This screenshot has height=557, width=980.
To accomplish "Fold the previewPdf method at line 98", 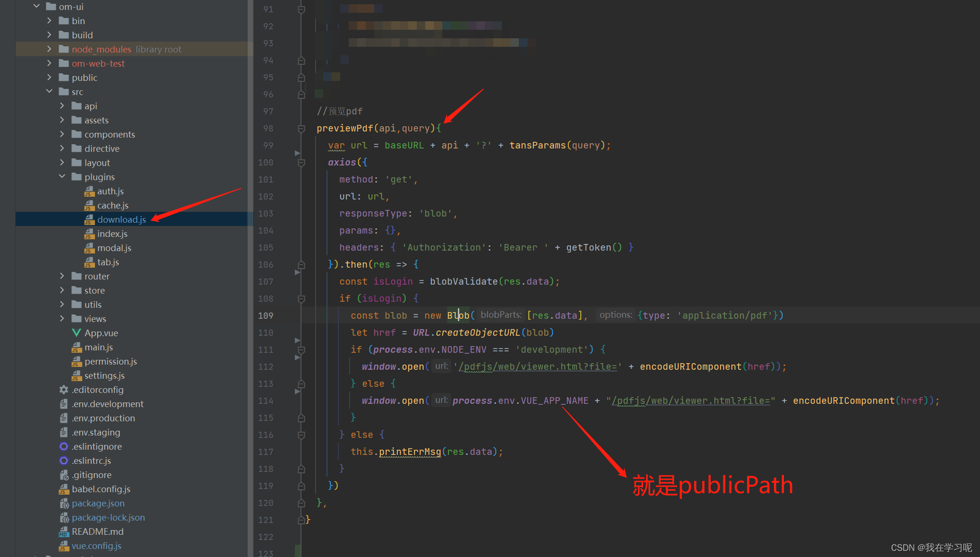I will (x=301, y=128).
